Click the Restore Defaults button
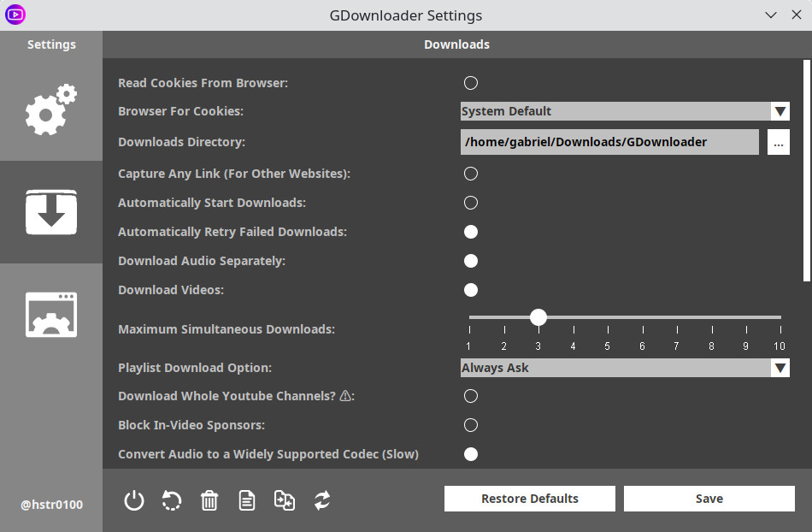This screenshot has height=532, width=812. 530,499
